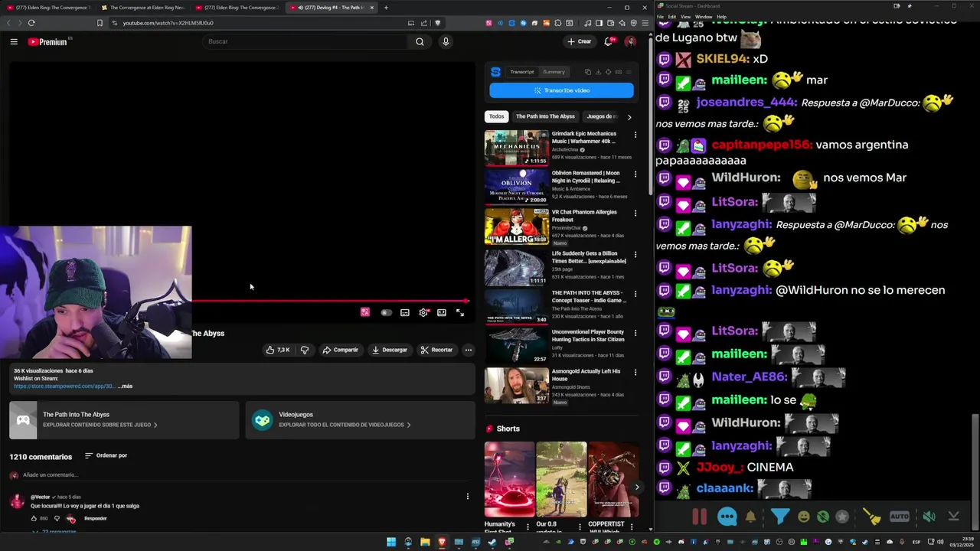Open 'THE PATH INTO THE ABYSS - Concept Teaser' video
This screenshot has height=551, width=980.
(516, 306)
